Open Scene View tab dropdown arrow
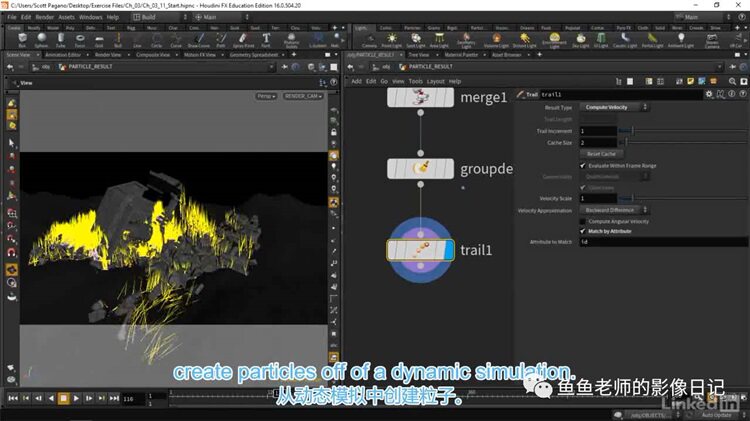 pos(36,55)
